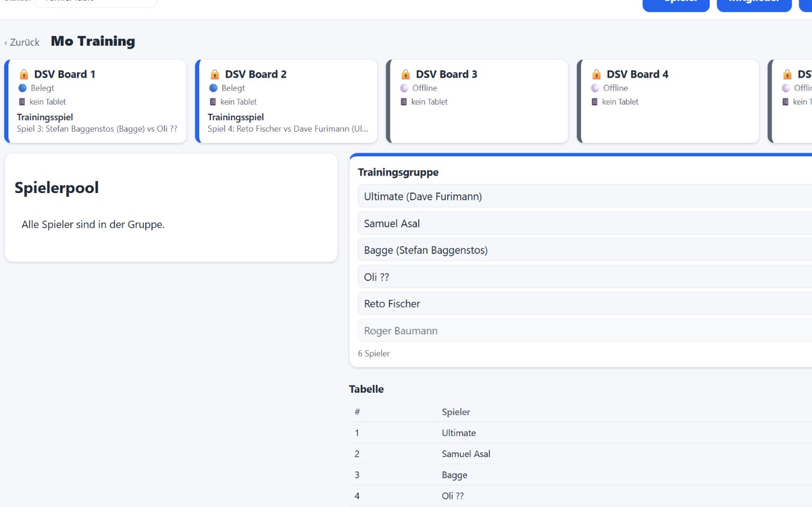This screenshot has width=812, height=507.
Task: Click the tablet icon on DSV Board 2
Action: (213, 102)
